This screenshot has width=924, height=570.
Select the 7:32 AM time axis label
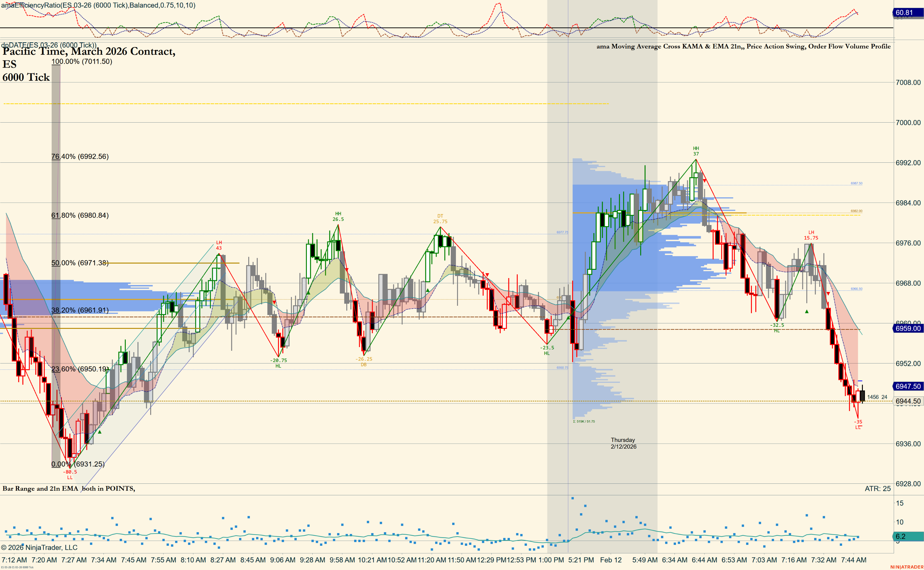coord(824,560)
